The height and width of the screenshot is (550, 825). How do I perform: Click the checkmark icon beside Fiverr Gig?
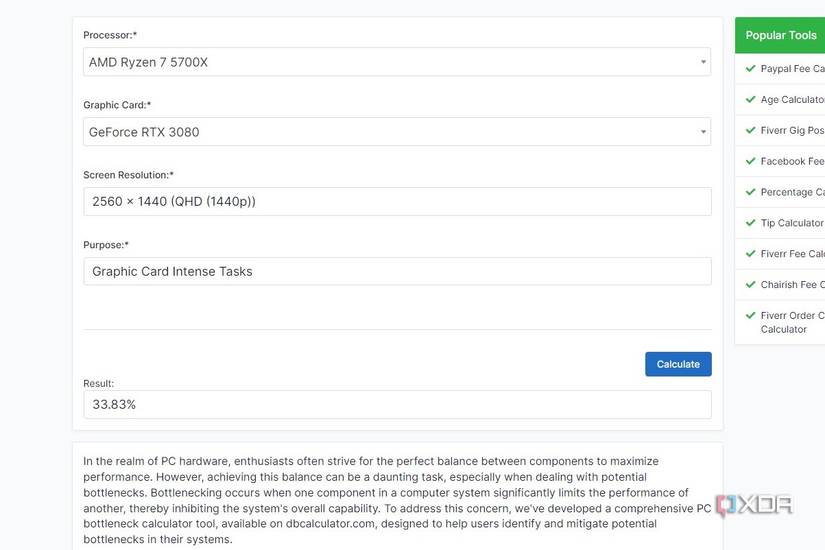coord(750,131)
